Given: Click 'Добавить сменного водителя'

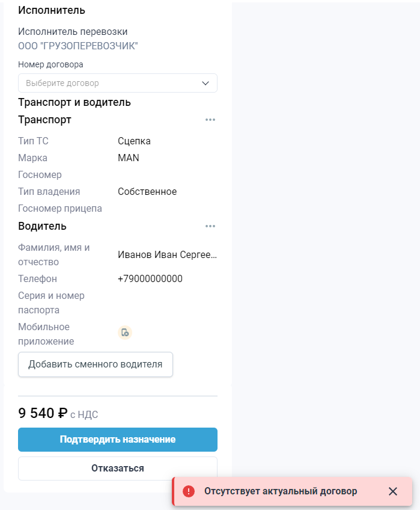Looking at the screenshot, I should [95, 364].
